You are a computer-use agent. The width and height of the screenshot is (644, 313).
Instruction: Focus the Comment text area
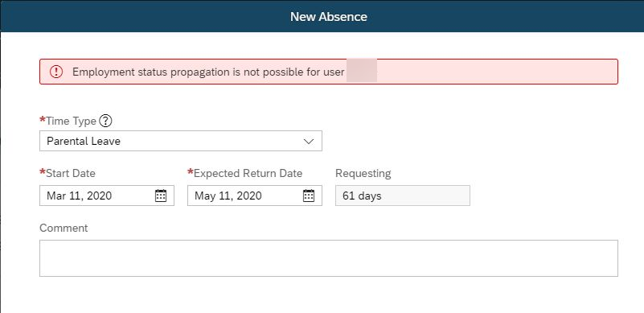pyautogui.click(x=329, y=258)
